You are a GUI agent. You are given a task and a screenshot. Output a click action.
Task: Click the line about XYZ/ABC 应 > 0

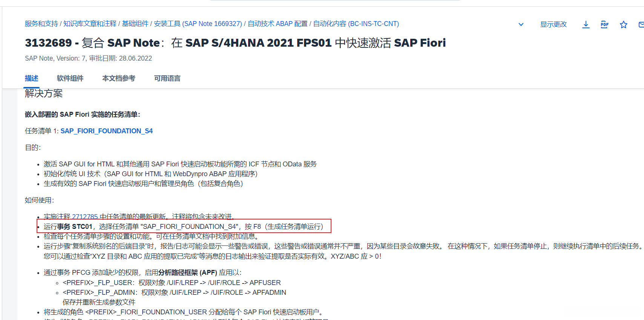[213, 256]
